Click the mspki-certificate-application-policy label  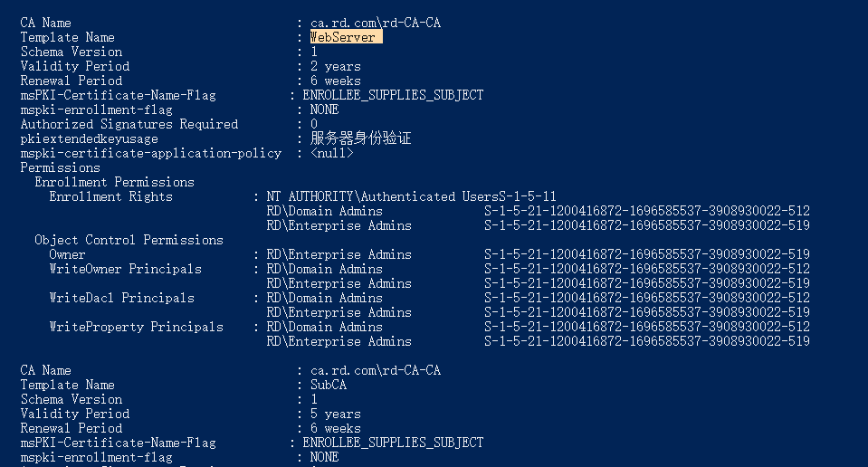coord(151,153)
